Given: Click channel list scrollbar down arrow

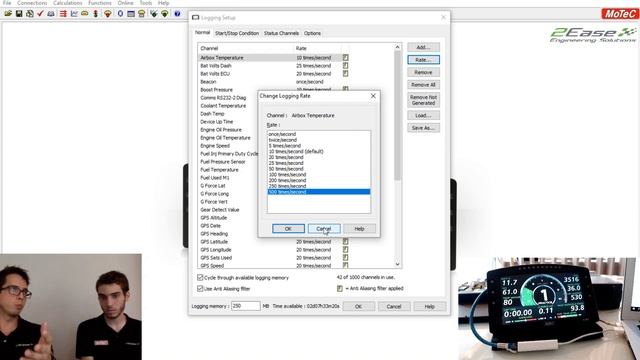Looking at the screenshot, I should (398, 264).
